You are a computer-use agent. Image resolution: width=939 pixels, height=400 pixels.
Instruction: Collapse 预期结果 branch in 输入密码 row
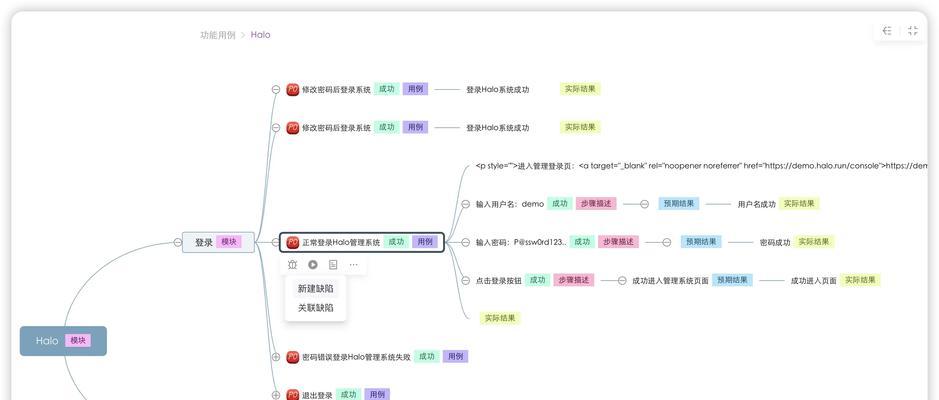tap(667, 243)
